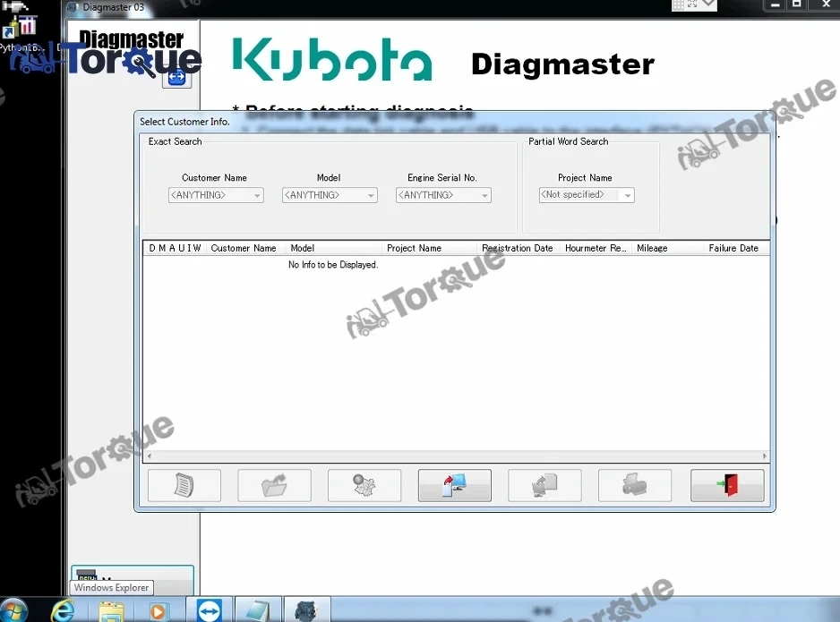The width and height of the screenshot is (840, 622).
Task: Open the Customer Name dropdown
Action: [x=215, y=195]
